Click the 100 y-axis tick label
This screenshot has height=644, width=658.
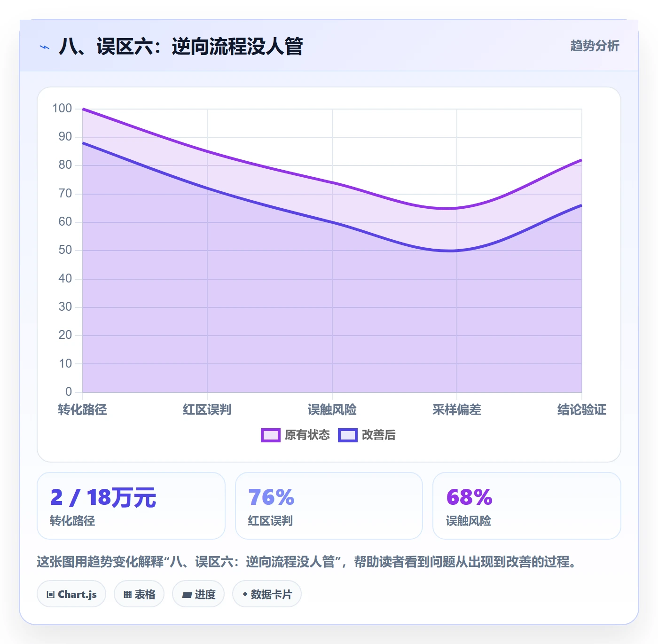pyautogui.click(x=62, y=109)
